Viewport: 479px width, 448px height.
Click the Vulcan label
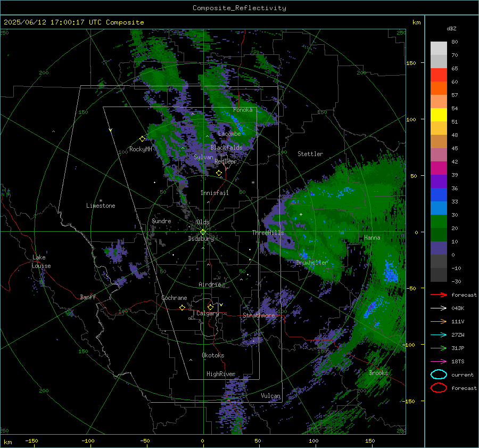[271, 396]
